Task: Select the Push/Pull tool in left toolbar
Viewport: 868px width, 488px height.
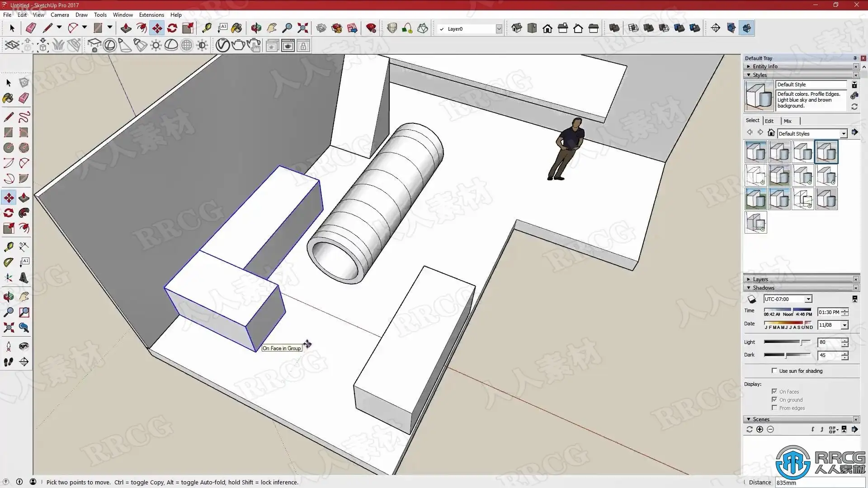Action: pos(24,197)
